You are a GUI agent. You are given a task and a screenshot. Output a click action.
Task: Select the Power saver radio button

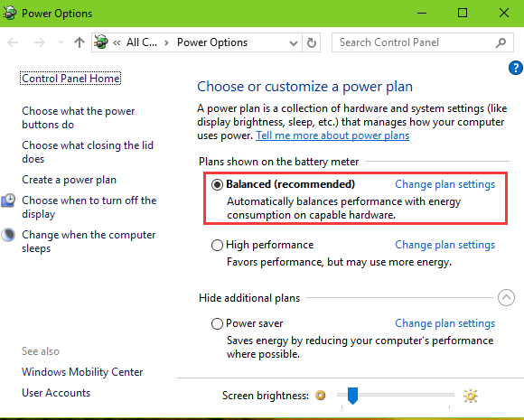pos(217,323)
